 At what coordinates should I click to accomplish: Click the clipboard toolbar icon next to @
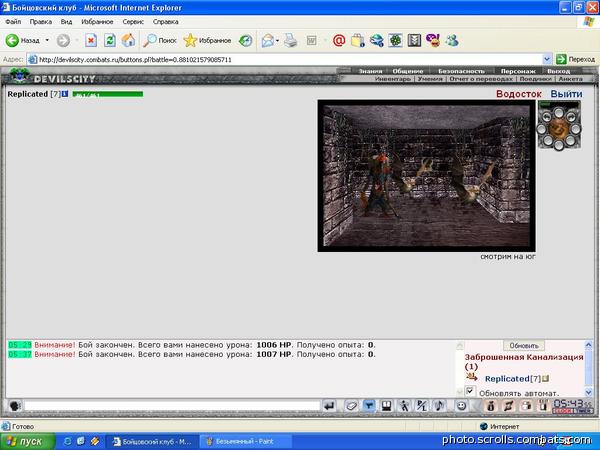[357, 41]
